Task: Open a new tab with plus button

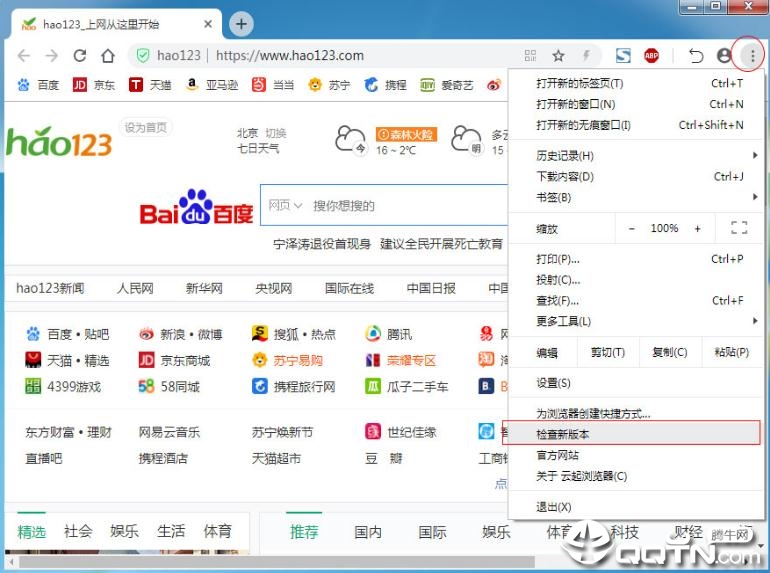Action: tap(241, 24)
